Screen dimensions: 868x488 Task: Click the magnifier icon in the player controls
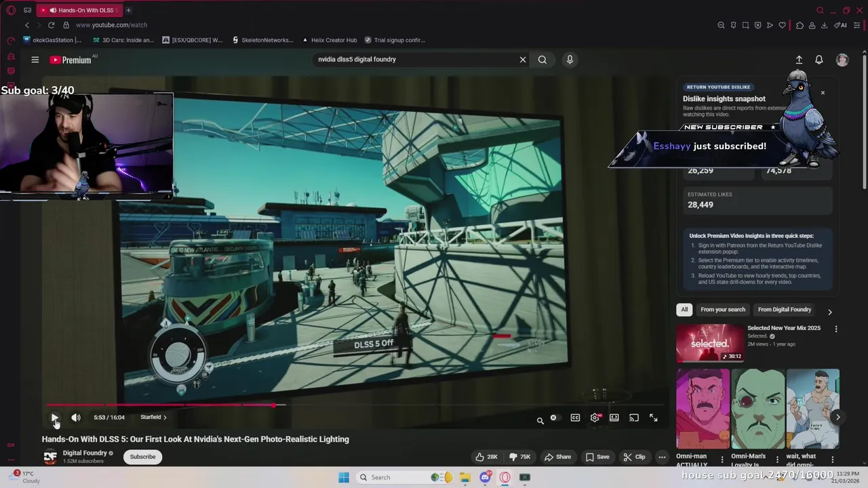(x=540, y=420)
